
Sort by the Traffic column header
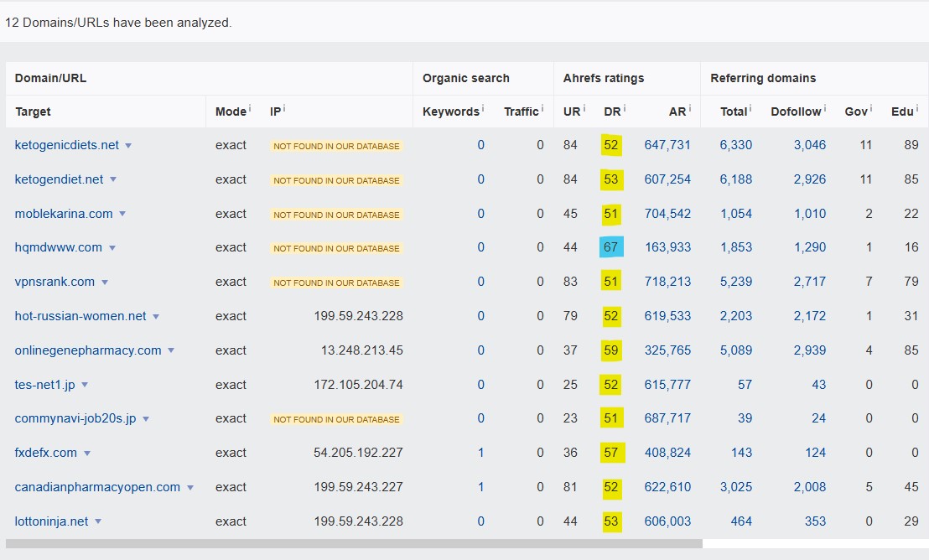(522, 112)
